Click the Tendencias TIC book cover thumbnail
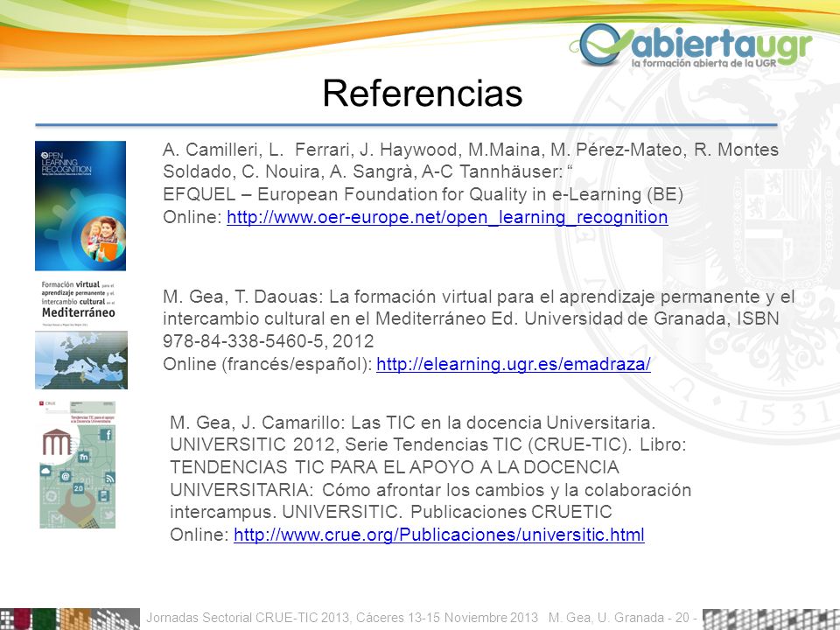 [78, 465]
